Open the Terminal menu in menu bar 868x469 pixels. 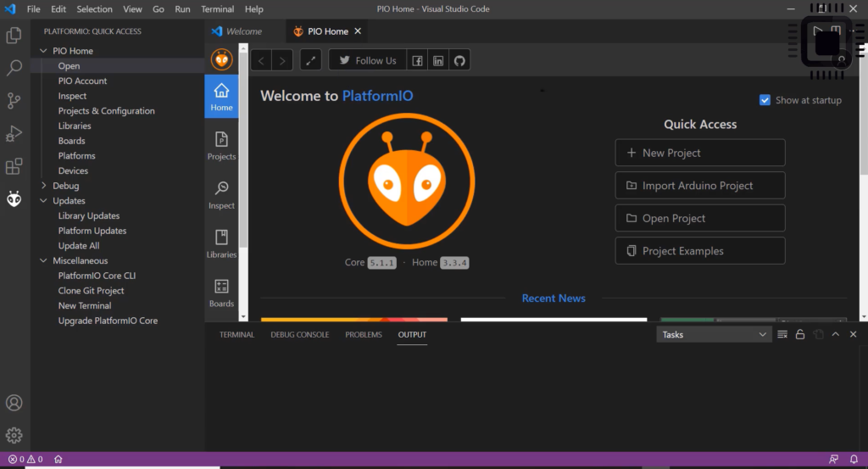[x=217, y=8]
